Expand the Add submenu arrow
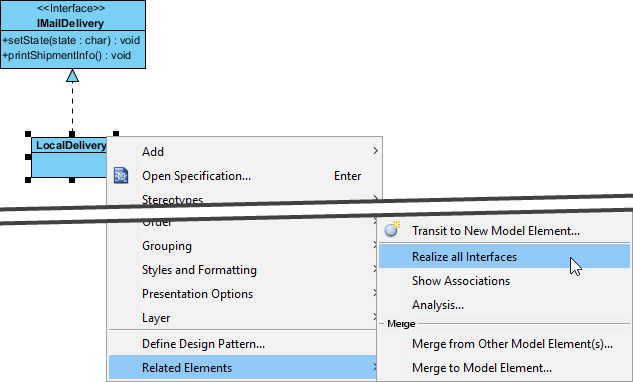 375,151
